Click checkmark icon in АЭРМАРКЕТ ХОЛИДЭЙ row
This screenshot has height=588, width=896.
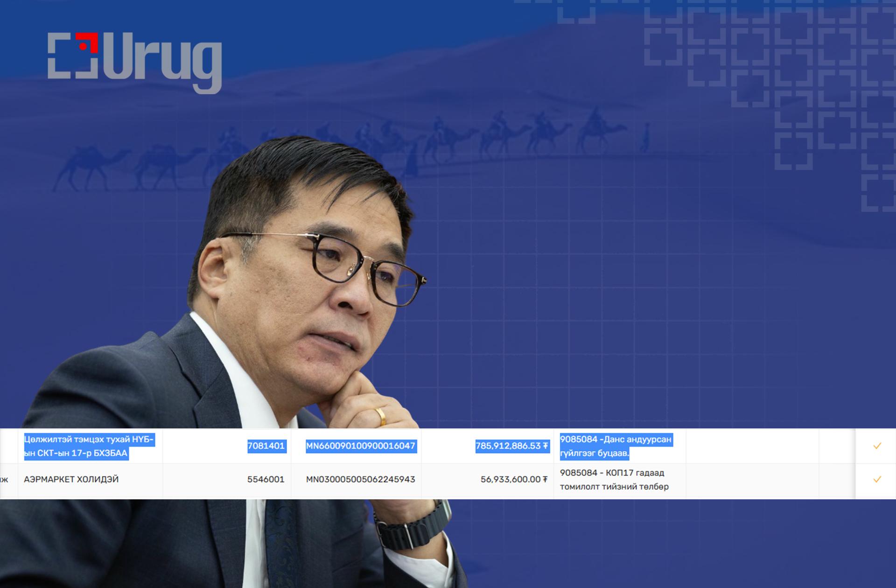(877, 479)
